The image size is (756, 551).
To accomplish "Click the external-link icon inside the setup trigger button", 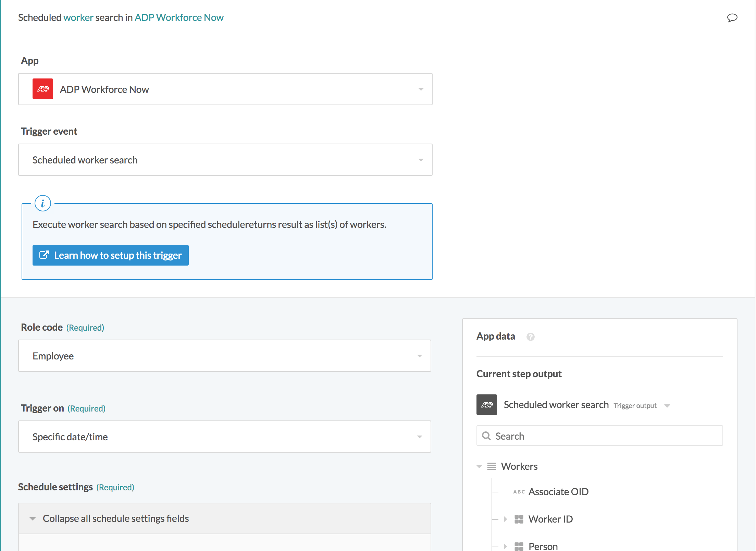I will point(44,255).
